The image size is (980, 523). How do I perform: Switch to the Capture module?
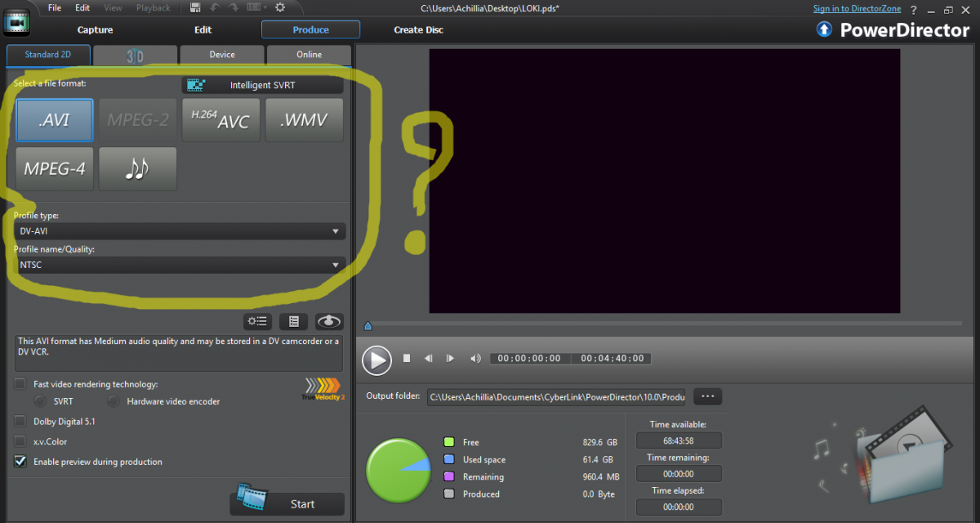pyautogui.click(x=96, y=29)
